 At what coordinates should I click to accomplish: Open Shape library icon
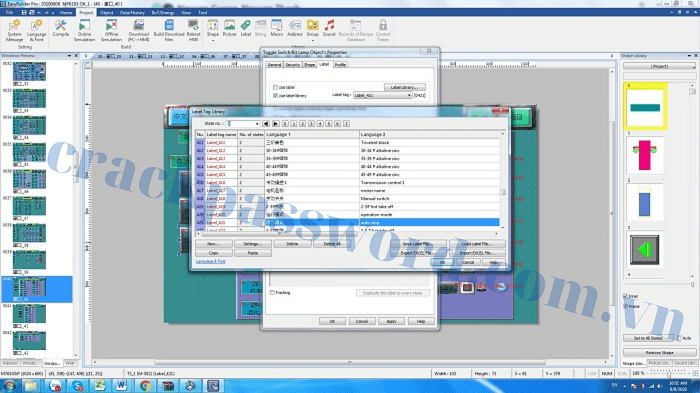[x=213, y=28]
